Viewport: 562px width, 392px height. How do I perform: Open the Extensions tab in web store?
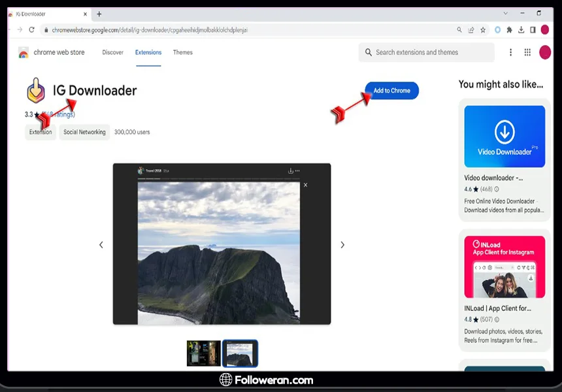point(148,52)
